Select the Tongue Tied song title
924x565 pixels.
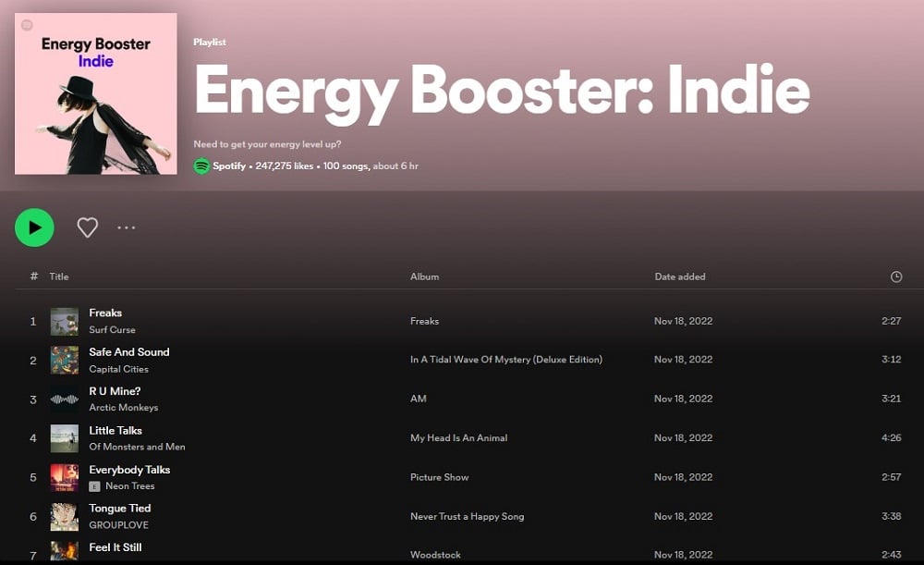click(x=119, y=509)
